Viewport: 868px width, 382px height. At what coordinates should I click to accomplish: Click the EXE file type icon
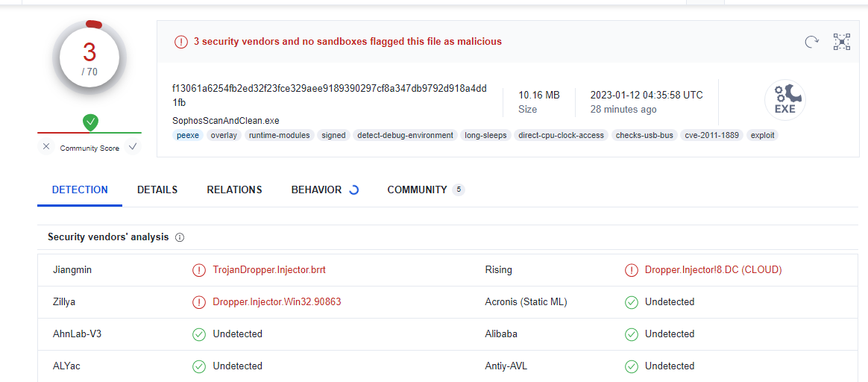(784, 100)
